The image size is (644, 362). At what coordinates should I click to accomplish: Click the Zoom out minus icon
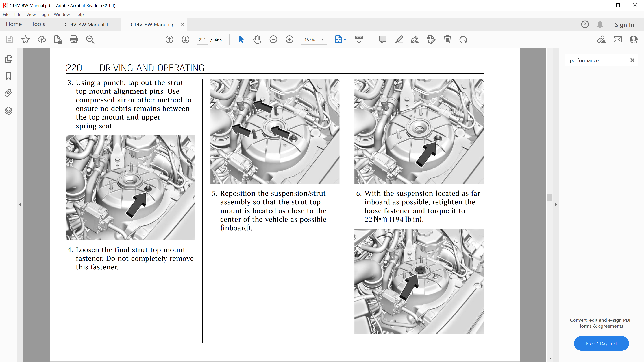(x=273, y=40)
